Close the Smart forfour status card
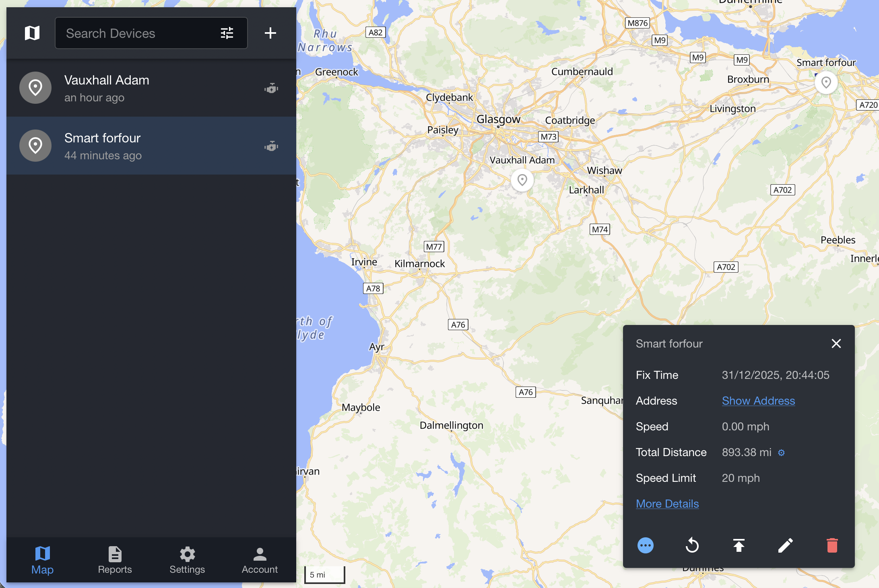Image resolution: width=879 pixels, height=588 pixels. coord(836,343)
